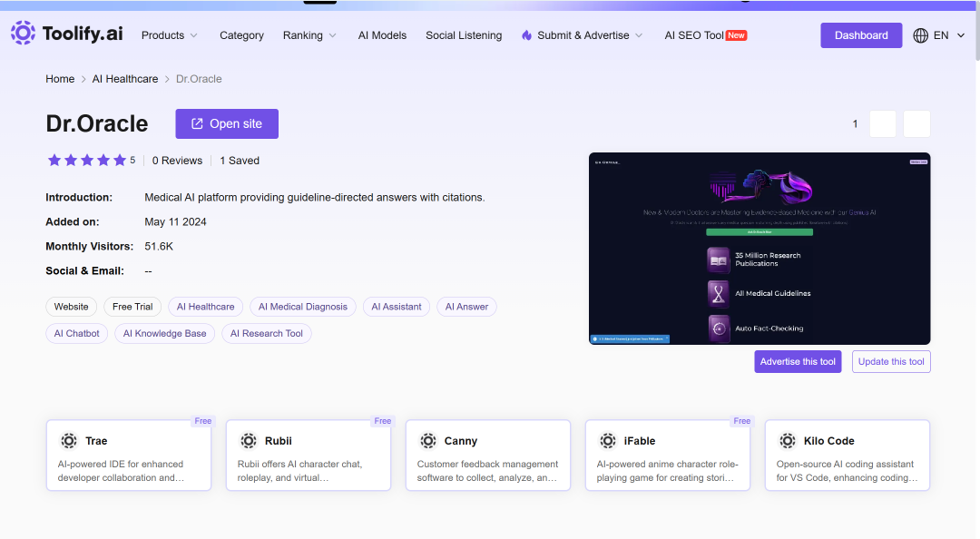This screenshot has width=980, height=539.
Task: Click the Toolify.ai logo icon
Action: click(x=23, y=33)
